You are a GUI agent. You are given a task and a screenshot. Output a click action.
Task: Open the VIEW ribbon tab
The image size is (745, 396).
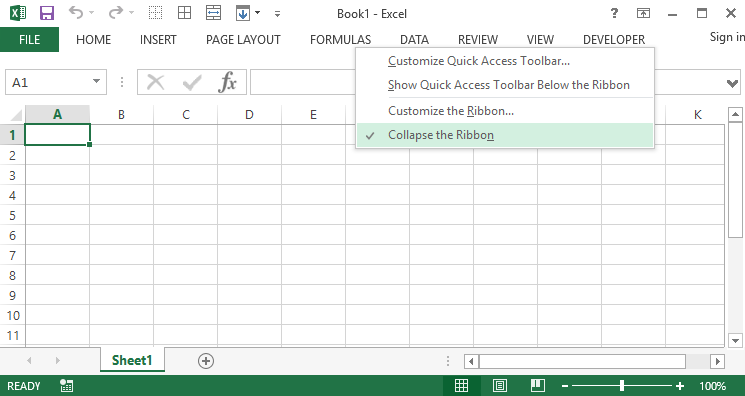(540, 39)
